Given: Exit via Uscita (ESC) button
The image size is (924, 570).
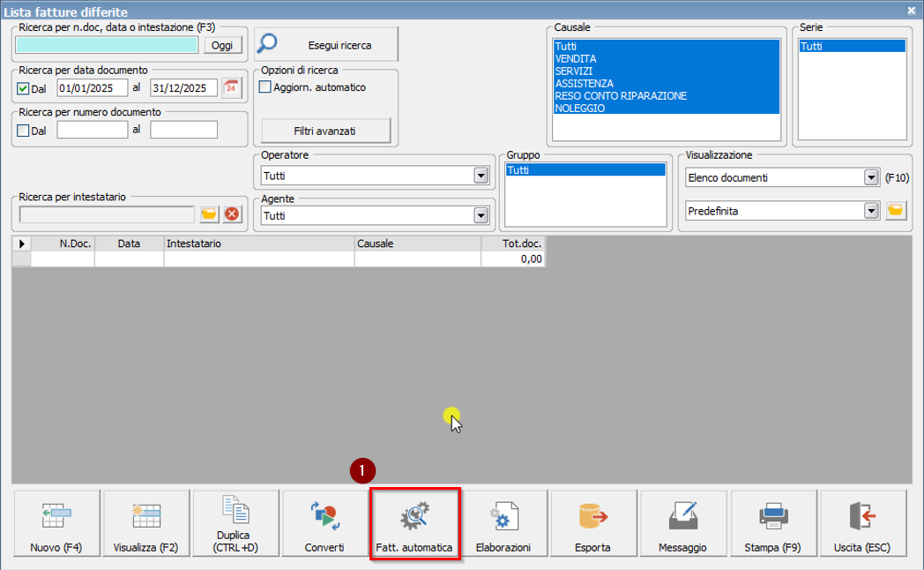Looking at the screenshot, I should coord(861,524).
